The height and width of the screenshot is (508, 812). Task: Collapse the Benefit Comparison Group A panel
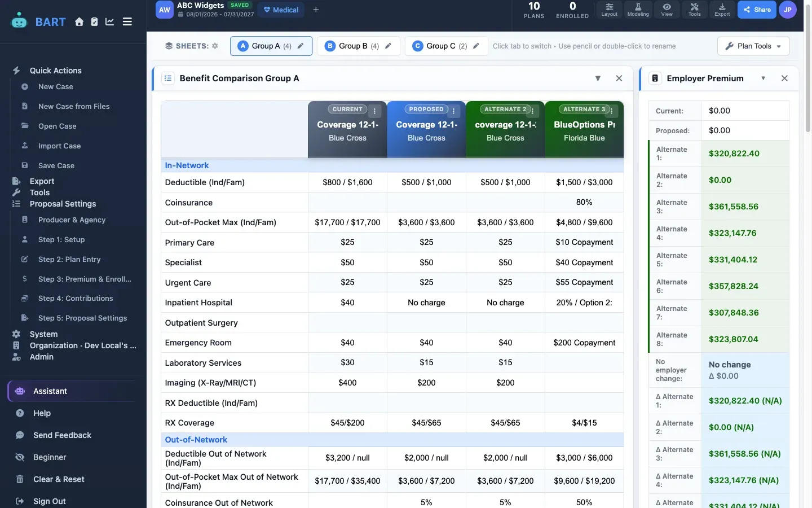(x=598, y=78)
